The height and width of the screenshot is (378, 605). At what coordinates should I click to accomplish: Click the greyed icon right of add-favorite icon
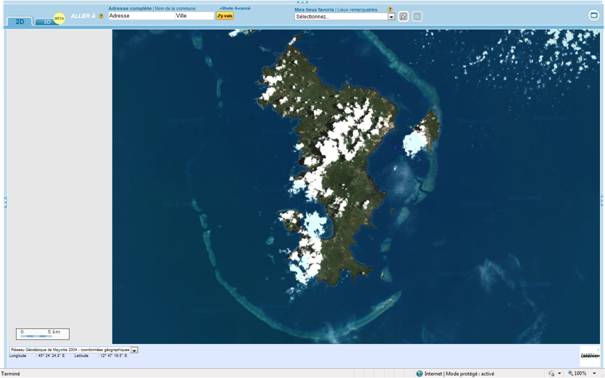coord(417,17)
